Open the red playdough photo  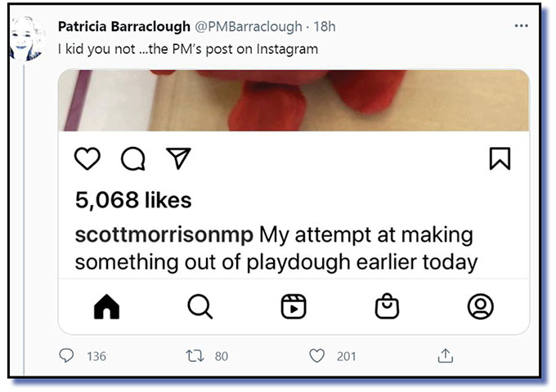coord(294,100)
